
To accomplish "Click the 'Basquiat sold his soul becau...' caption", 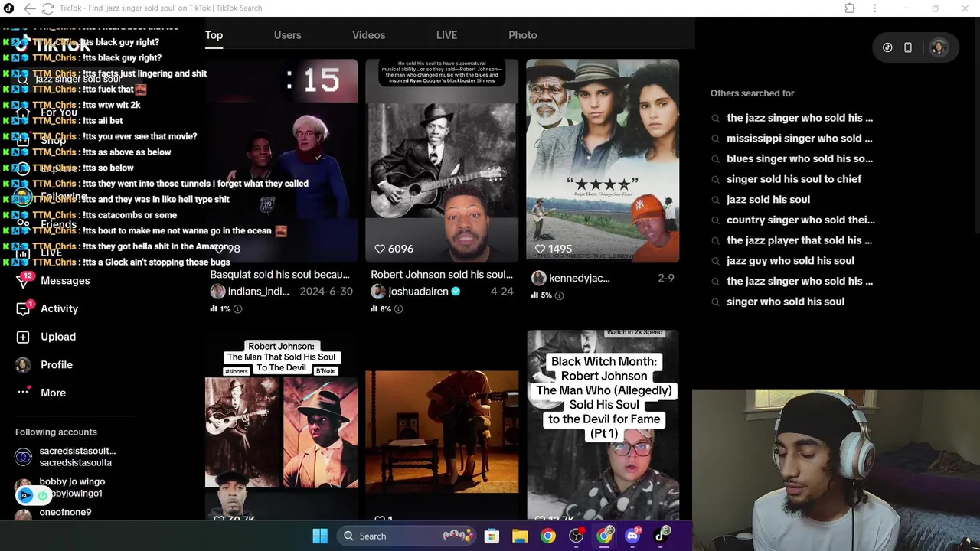I will (279, 275).
